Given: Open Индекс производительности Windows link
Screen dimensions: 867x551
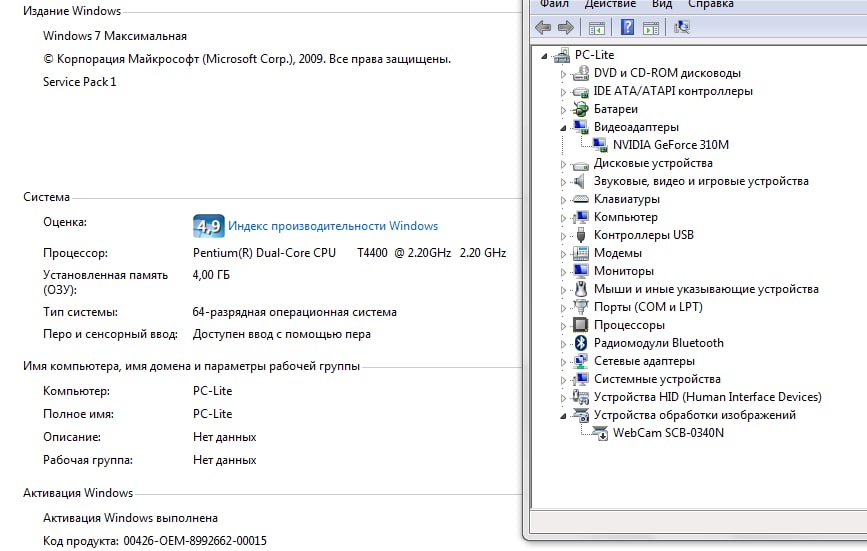Looking at the screenshot, I should click(333, 226).
